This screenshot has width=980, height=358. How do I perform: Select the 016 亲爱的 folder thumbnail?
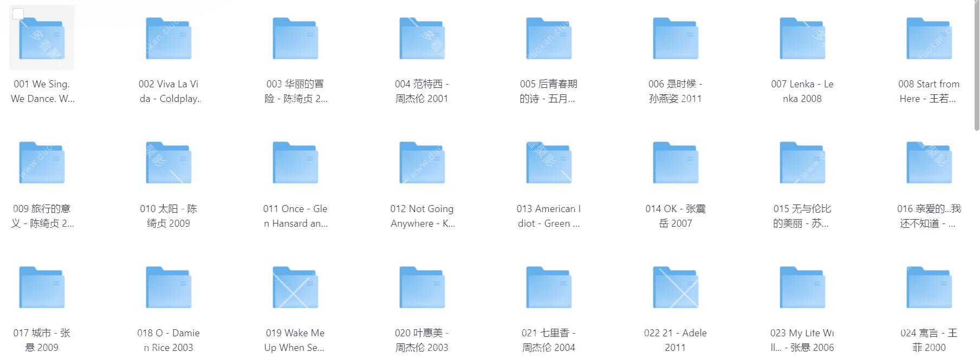pos(929,163)
